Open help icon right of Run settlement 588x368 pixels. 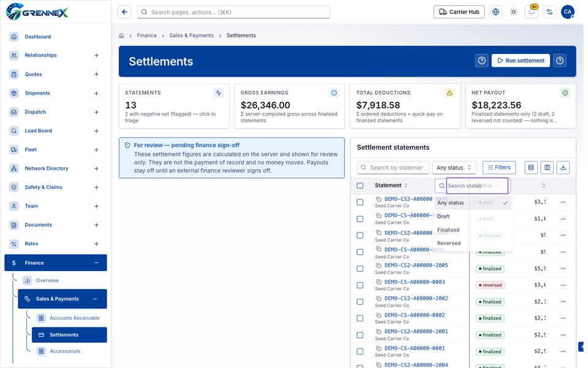coord(560,61)
